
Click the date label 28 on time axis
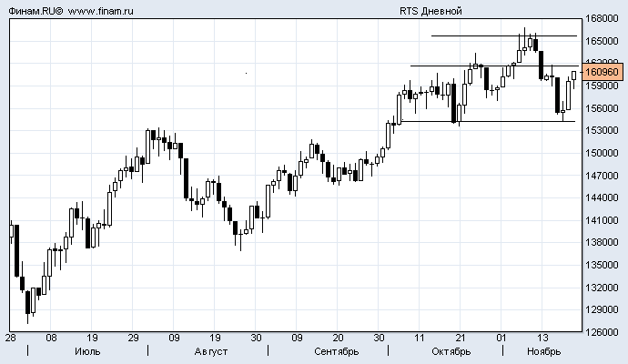click(x=10, y=338)
